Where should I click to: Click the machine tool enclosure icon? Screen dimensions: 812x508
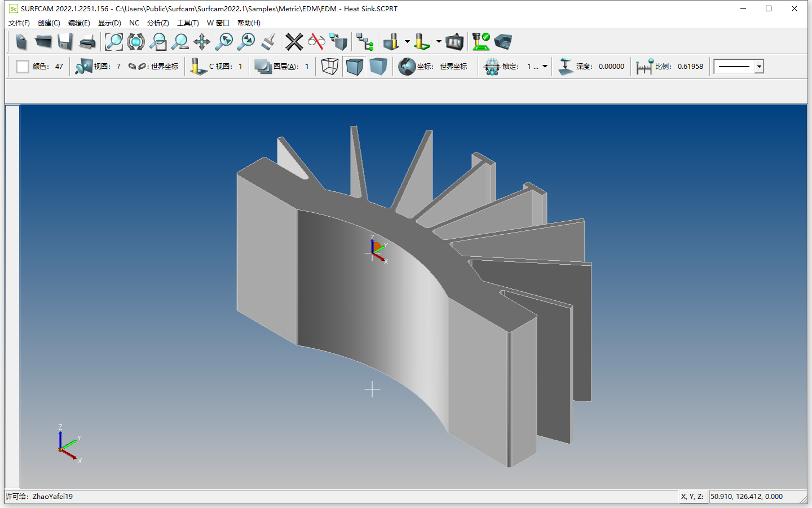(x=454, y=42)
